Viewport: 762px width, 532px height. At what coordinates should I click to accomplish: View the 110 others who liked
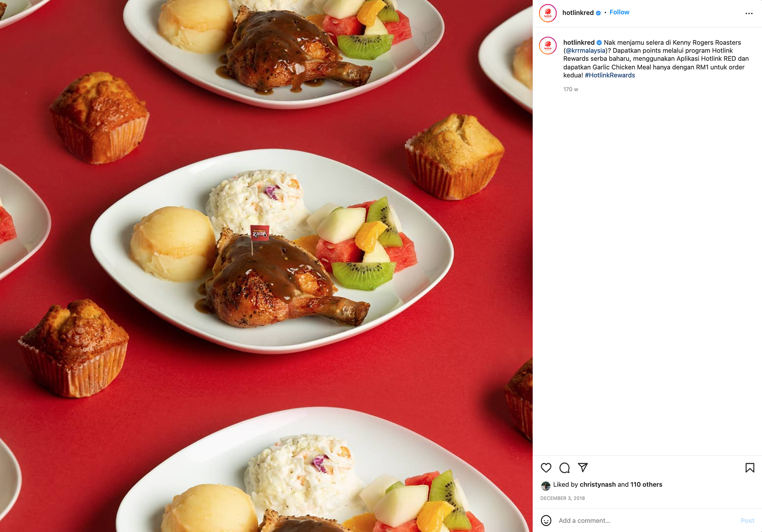click(646, 484)
